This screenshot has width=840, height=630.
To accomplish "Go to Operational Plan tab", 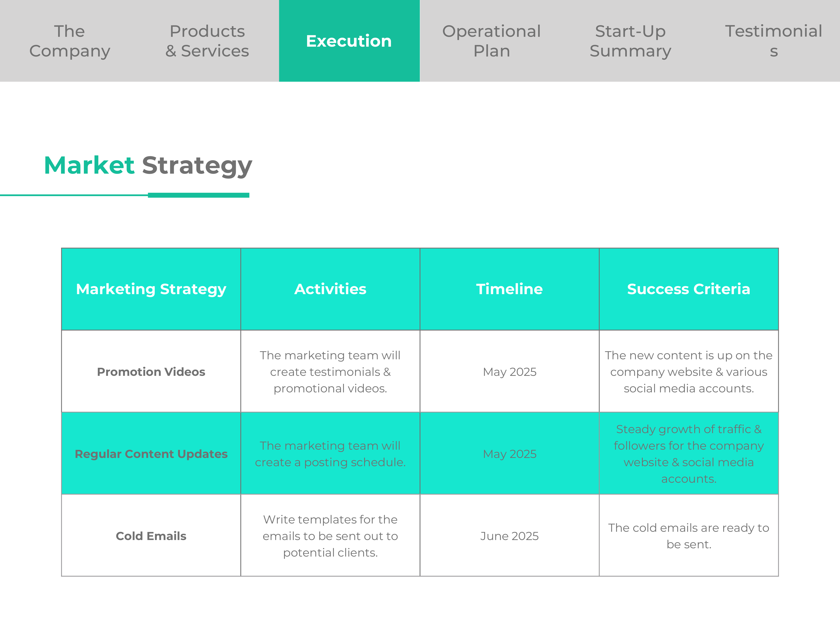I will coord(491,41).
